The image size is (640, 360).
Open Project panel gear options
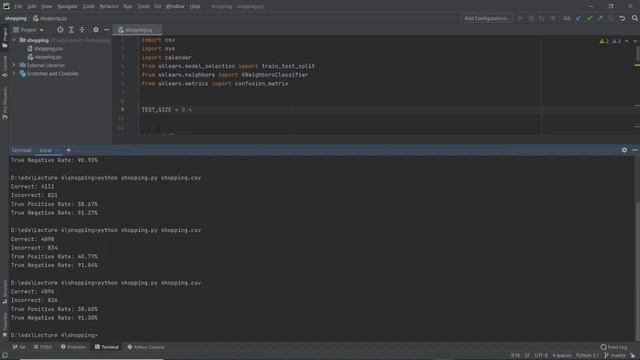click(x=96, y=30)
